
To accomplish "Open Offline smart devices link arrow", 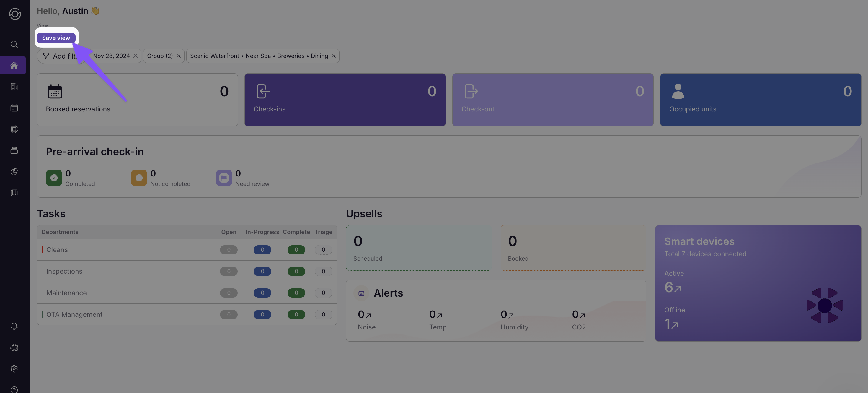I will pos(674,325).
